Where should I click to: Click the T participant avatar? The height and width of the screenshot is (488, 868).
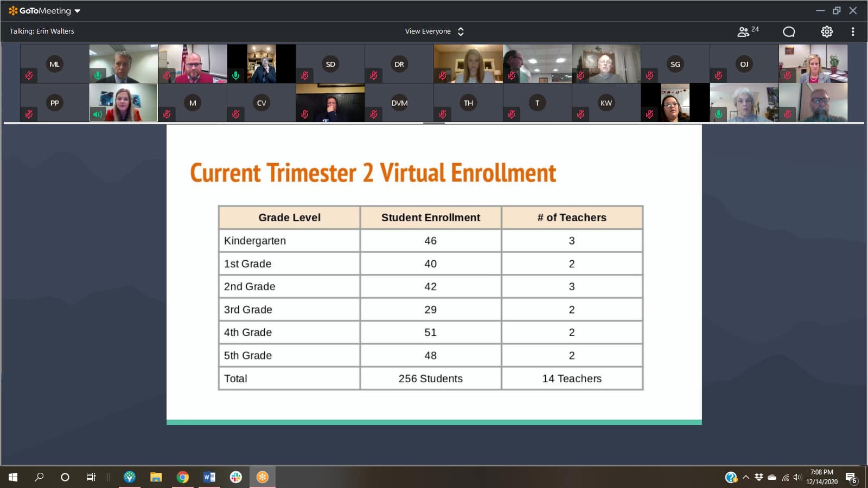pyautogui.click(x=537, y=102)
